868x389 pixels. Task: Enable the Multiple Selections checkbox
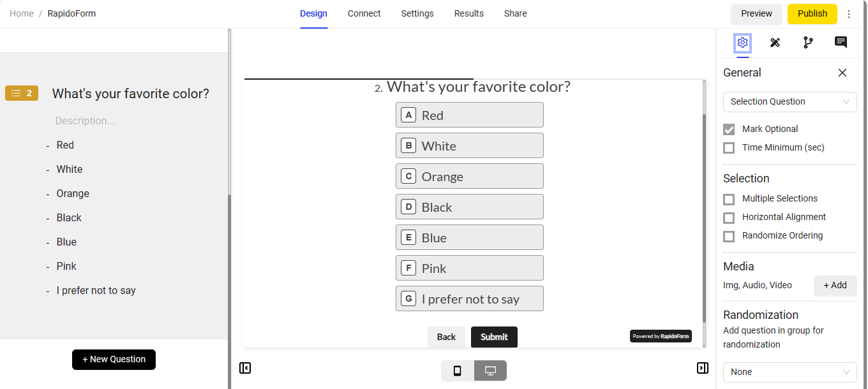tap(729, 199)
